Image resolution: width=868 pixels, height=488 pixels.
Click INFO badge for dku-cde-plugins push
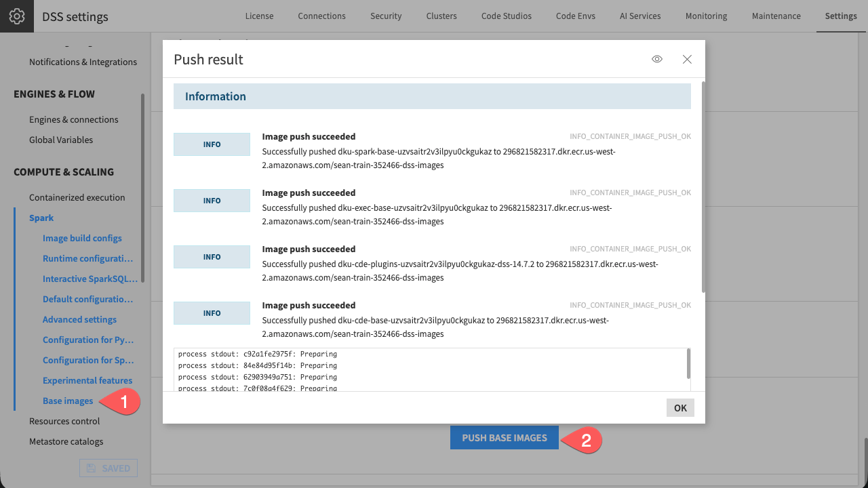coord(212,257)
